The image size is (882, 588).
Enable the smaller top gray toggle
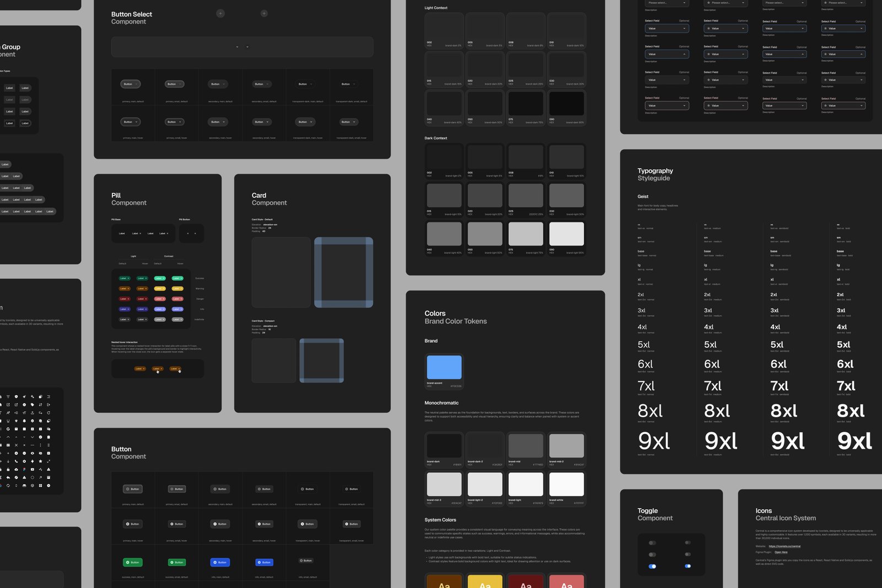[x=688, y=543]
